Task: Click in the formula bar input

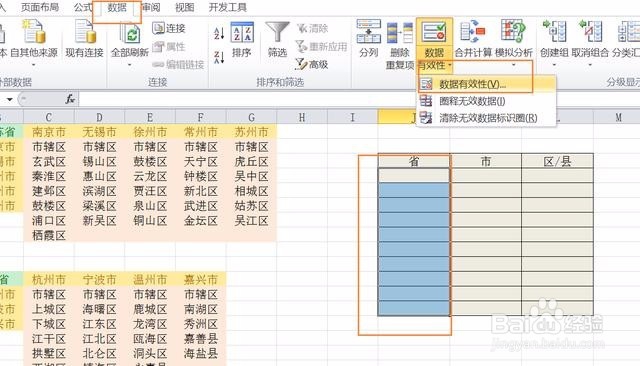Action: pos(359,99)
